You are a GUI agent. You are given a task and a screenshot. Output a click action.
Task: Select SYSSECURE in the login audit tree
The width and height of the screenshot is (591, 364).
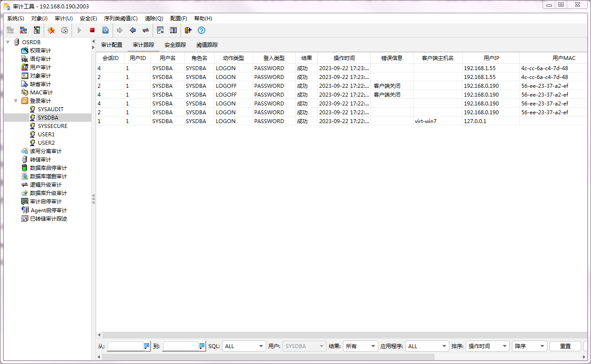click(x=53, y=126)
